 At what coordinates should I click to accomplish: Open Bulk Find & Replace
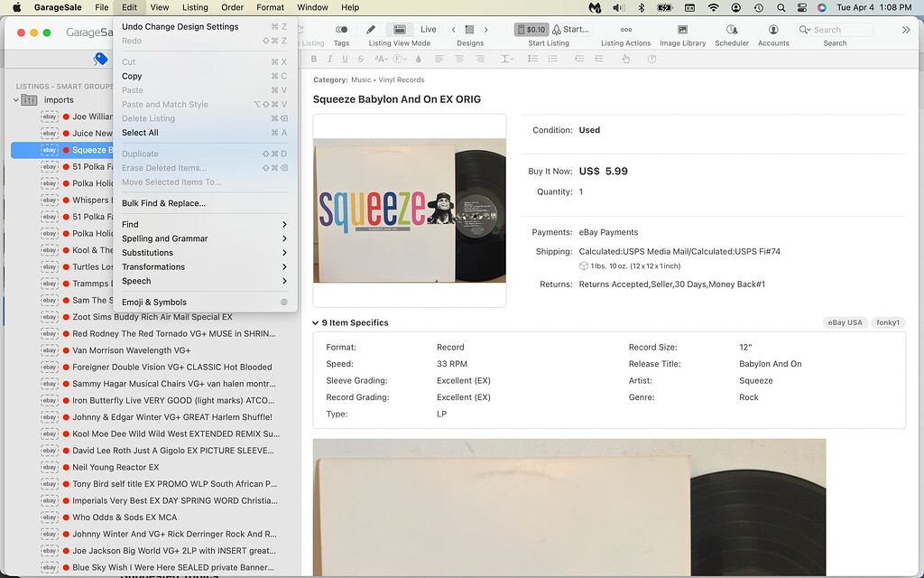click(x=205, y=203)
